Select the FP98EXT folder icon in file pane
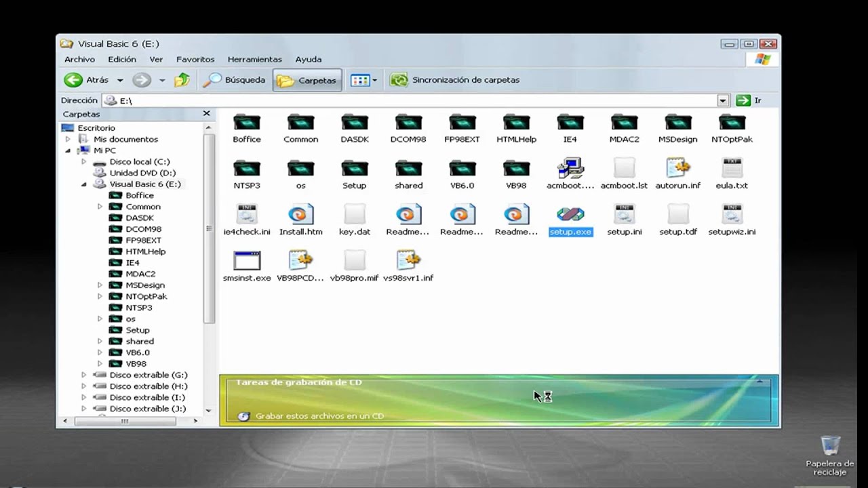 [462, 123]
